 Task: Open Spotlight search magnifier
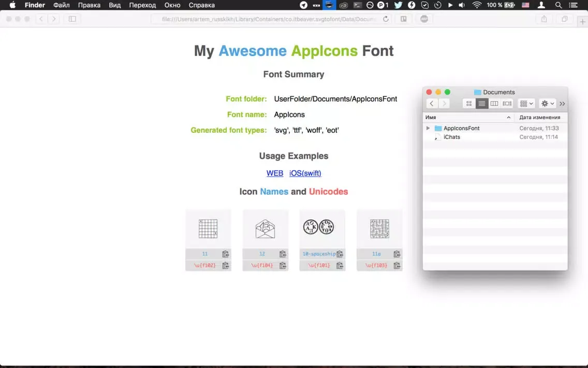pyautogui.click(x=558, y=5)
